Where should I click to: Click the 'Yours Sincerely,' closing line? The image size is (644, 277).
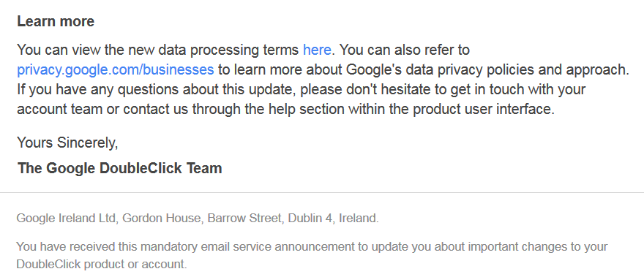click(67, 143)
